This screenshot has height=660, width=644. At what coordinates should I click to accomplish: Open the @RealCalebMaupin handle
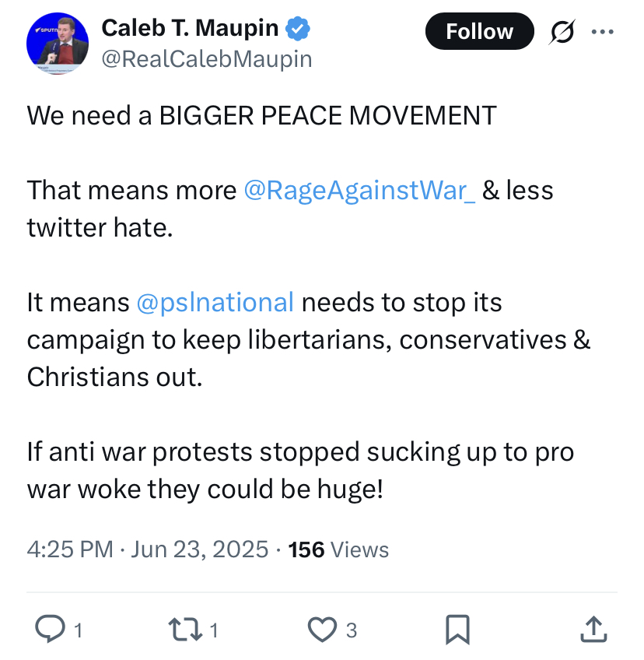(x=207, y=58)
